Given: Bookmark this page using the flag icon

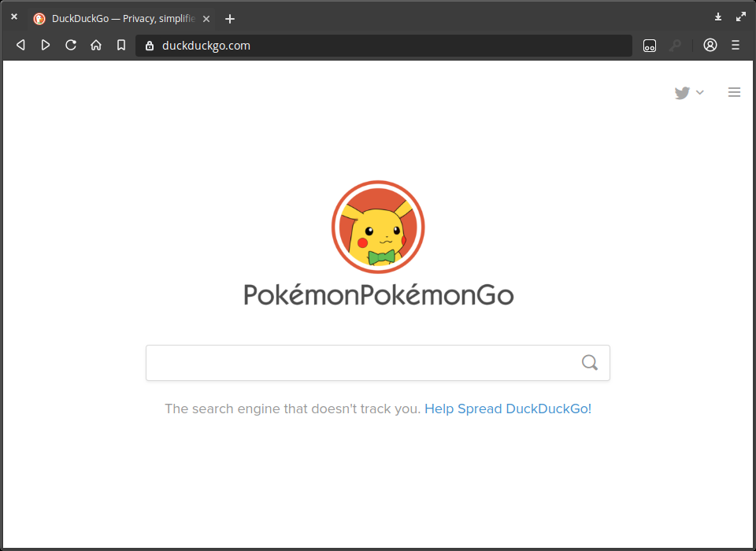Looking at the screenshot, I should [x=121, y=45].
